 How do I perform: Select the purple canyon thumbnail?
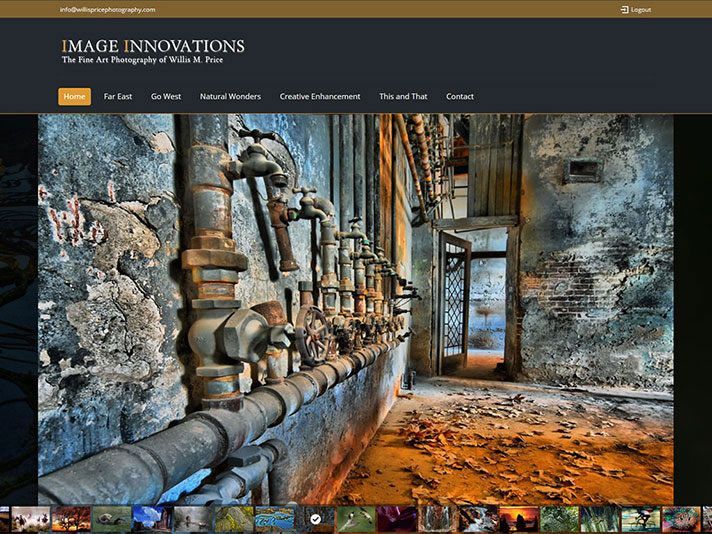397,519
